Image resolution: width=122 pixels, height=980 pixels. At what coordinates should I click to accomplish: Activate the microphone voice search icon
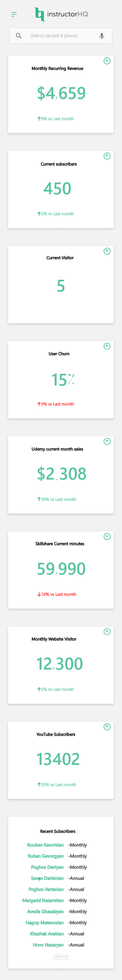click(102, 36)
